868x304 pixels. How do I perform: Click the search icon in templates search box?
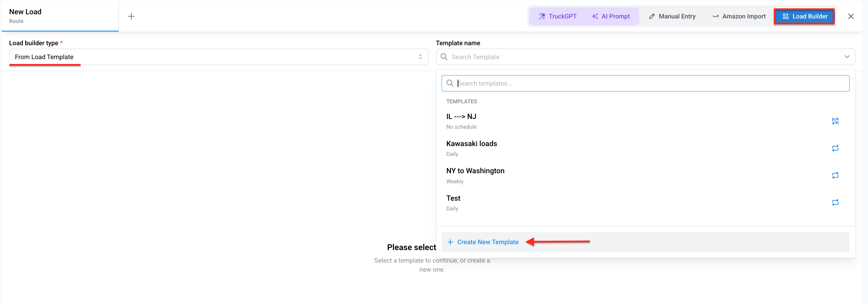[450, 83]
